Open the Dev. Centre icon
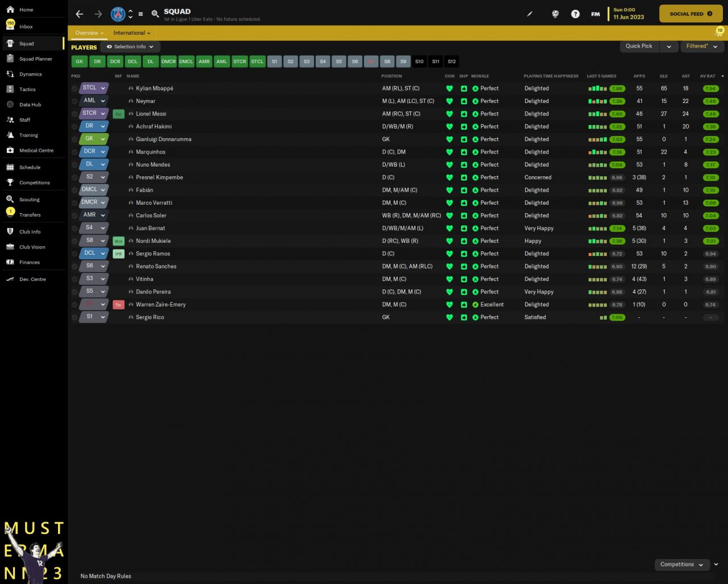Image resolution: width=728 pixels, height=584 pixels. coord(10,279)
